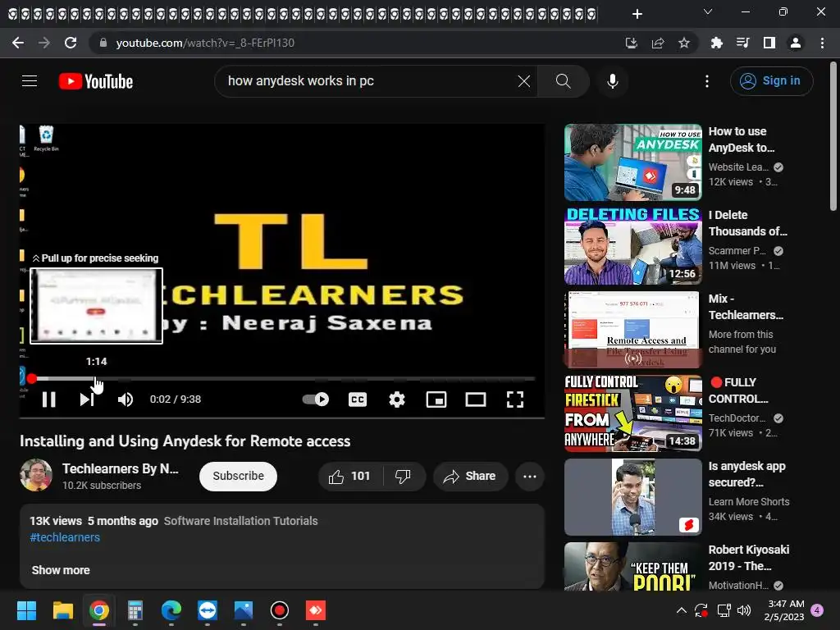Pause the video playback
The image size is (840, 630).
[x=48, y=399]
